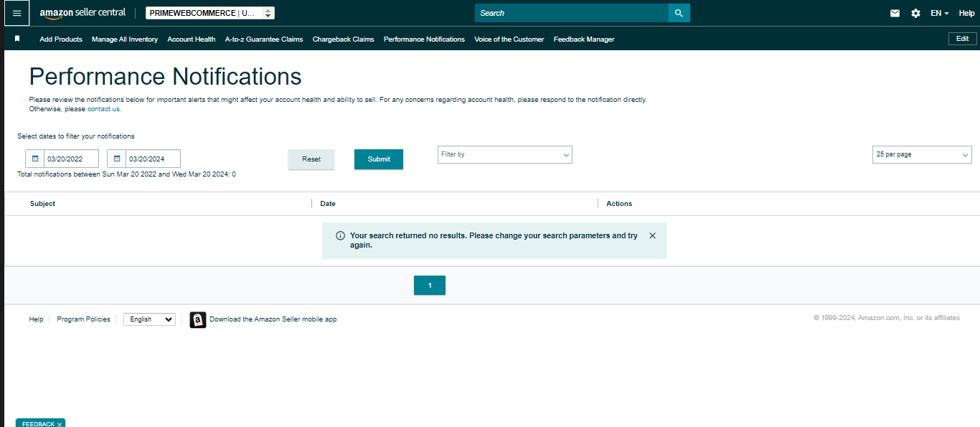Follow the contact us link
The width and height of the screenshot is (980, 427).
coord(104,109)
